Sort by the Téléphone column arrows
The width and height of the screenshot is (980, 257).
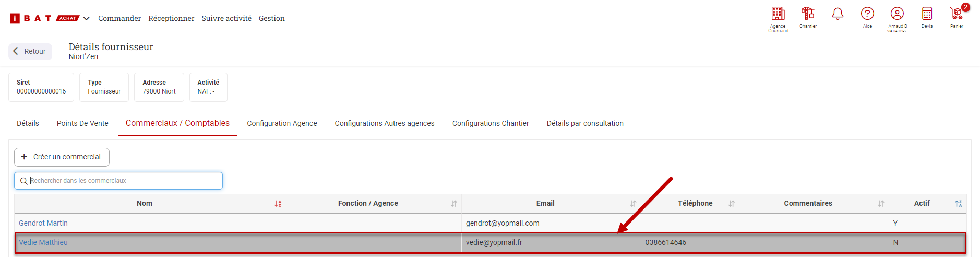point(732,204)
